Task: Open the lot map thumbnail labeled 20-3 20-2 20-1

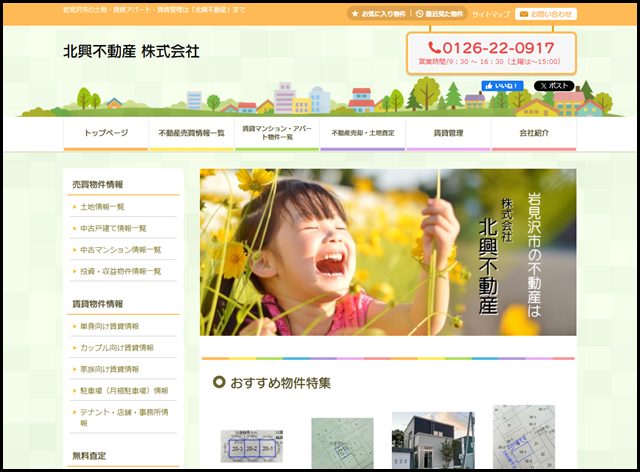Action: point(252,446)
